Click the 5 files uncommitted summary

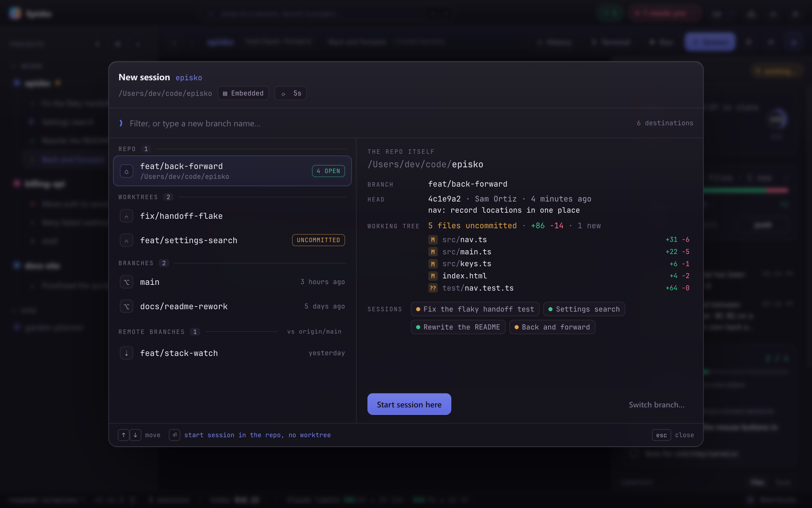pos(472,226)
